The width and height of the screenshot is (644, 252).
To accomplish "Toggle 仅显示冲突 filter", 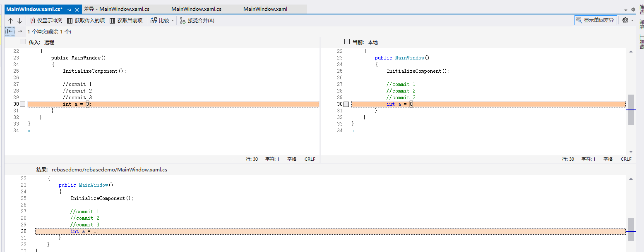I will point(46,21).
